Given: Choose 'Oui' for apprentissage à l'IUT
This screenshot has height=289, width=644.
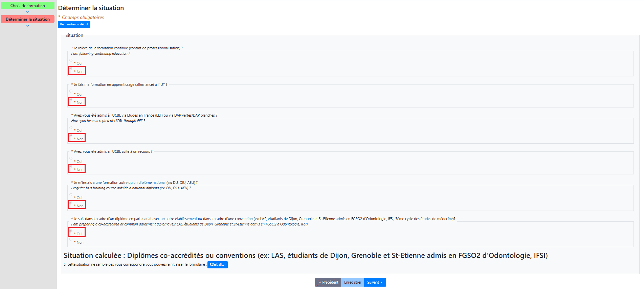Looking at the screenshot, I should (x=71, y=91).
